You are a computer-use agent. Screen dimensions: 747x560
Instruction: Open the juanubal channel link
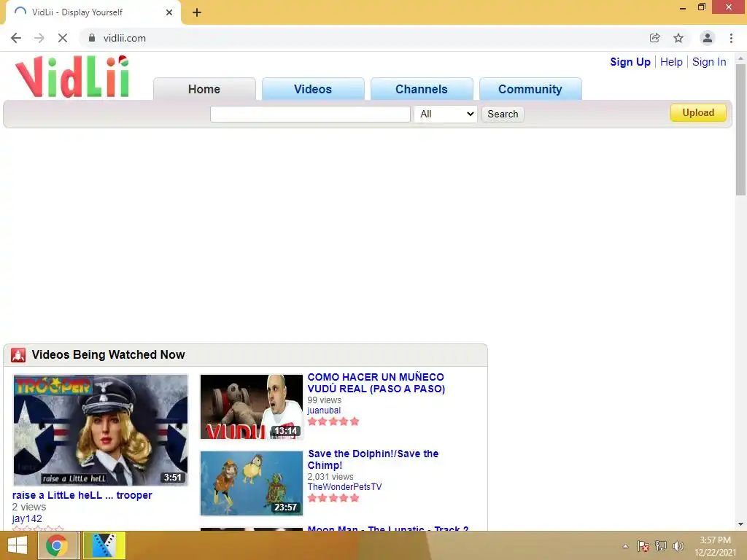(x=324, y=410)
